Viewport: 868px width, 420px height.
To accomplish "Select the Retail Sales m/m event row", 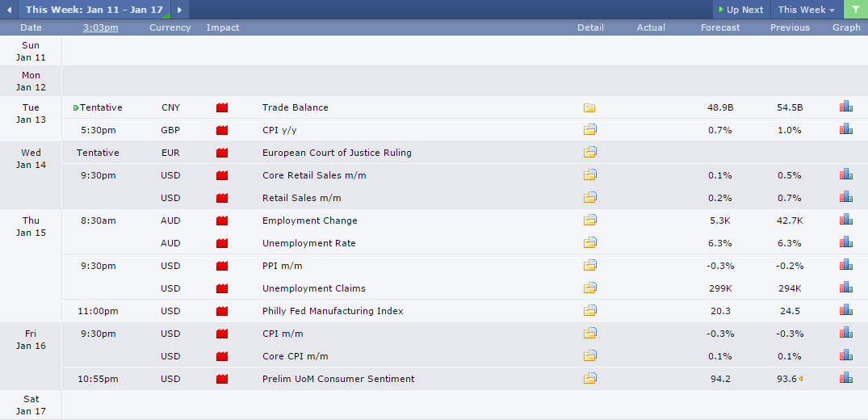I will tap(301, 198).
